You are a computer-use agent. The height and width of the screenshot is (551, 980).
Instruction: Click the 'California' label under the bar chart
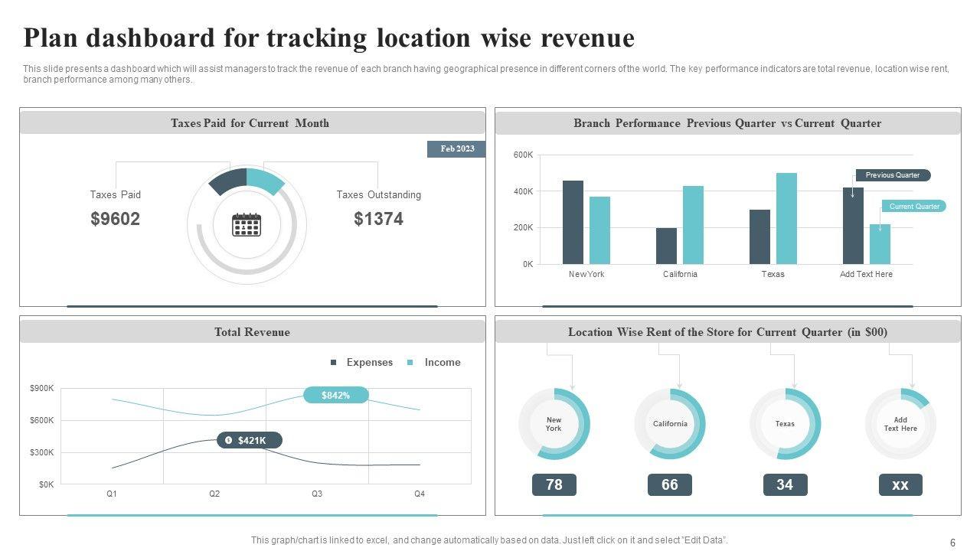tap(680, 274)
